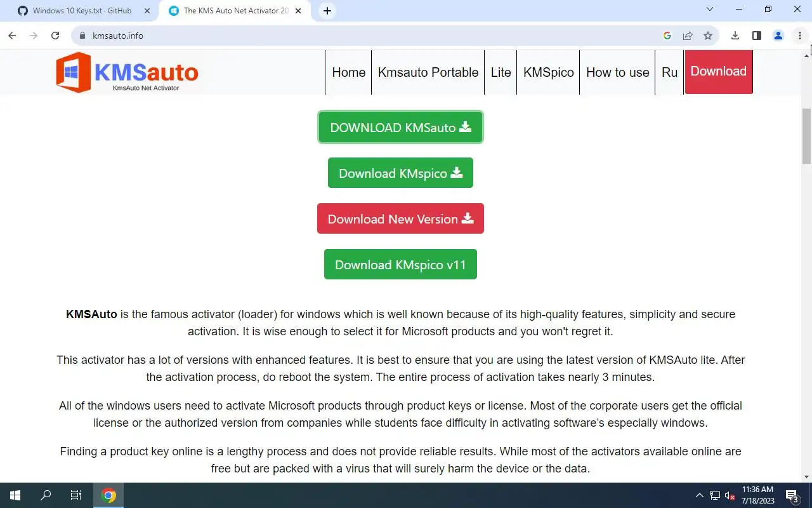Screen dimensions: 812x508
Task: Open Task View on taskbar
Action: tap(76, 495)
